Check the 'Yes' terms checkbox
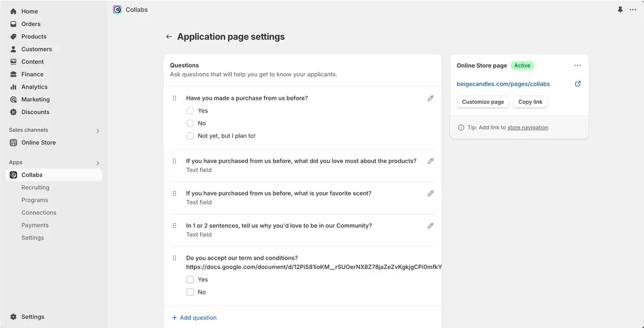Viewport: 644px width, 328px height. [x=190, y=280]
